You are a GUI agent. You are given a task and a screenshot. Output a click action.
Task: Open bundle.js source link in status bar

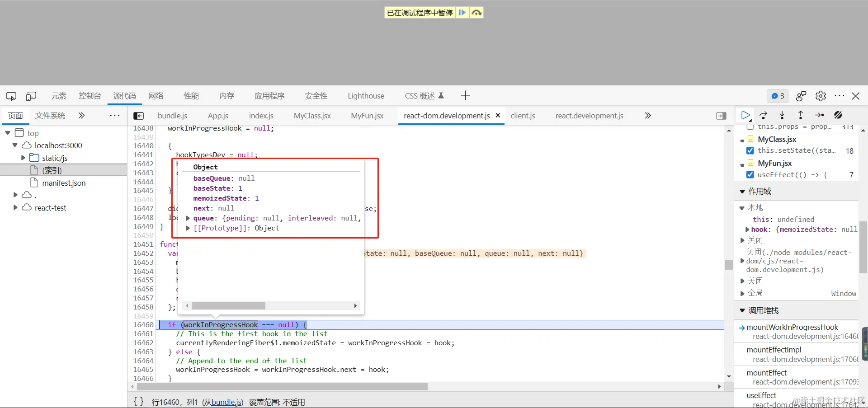pos(226,402)
